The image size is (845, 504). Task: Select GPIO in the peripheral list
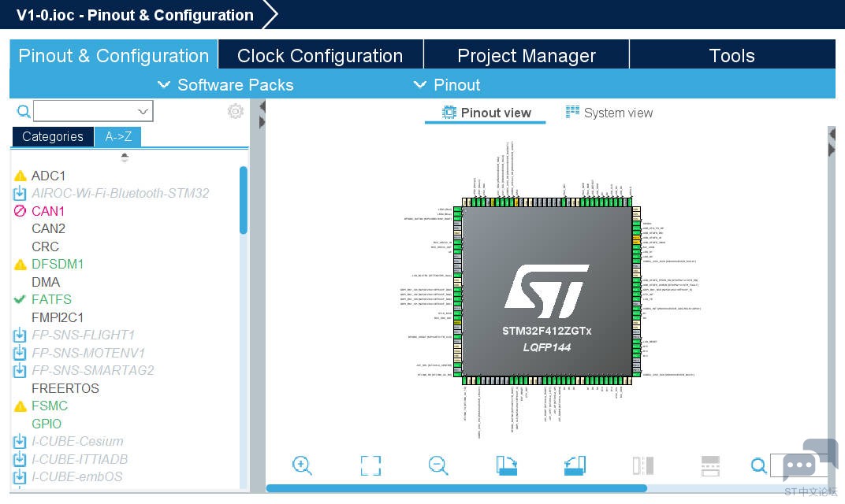click(x=47, y=424)
